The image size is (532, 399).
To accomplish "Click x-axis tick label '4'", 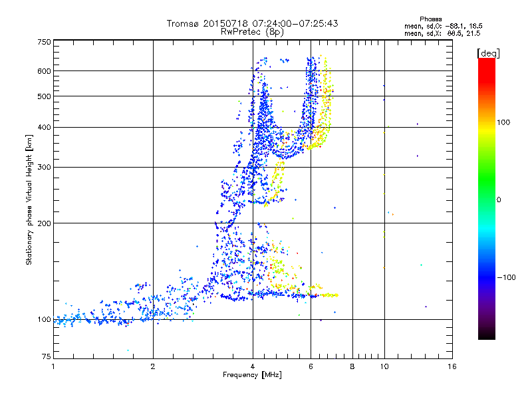I will (x=253, y=366).
